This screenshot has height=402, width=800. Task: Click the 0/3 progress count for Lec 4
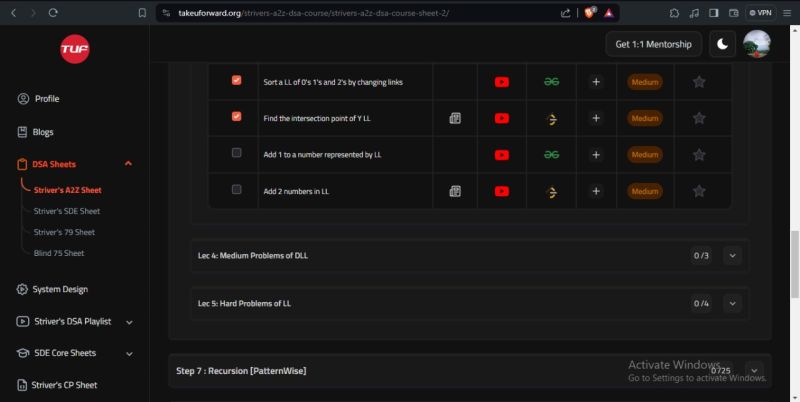[x=701, y=256]
